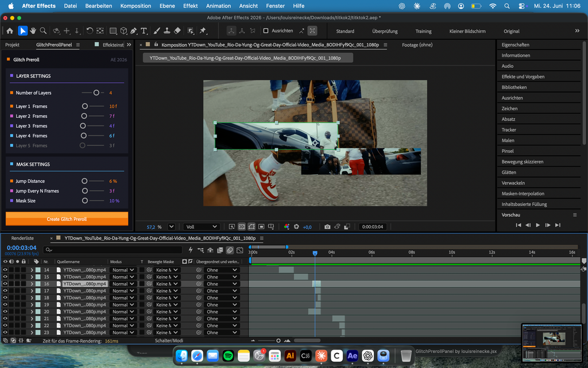Adjust the Mask Size slider

[92, 201]
